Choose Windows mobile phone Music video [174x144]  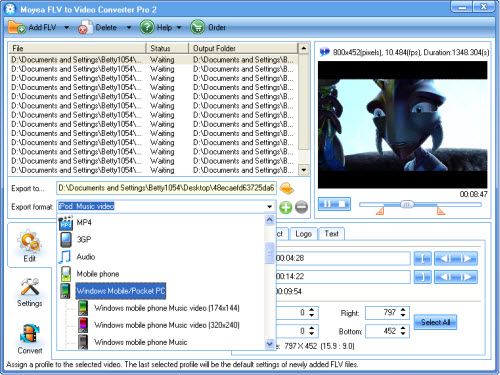pyautogui.click(x=167, y=308)
